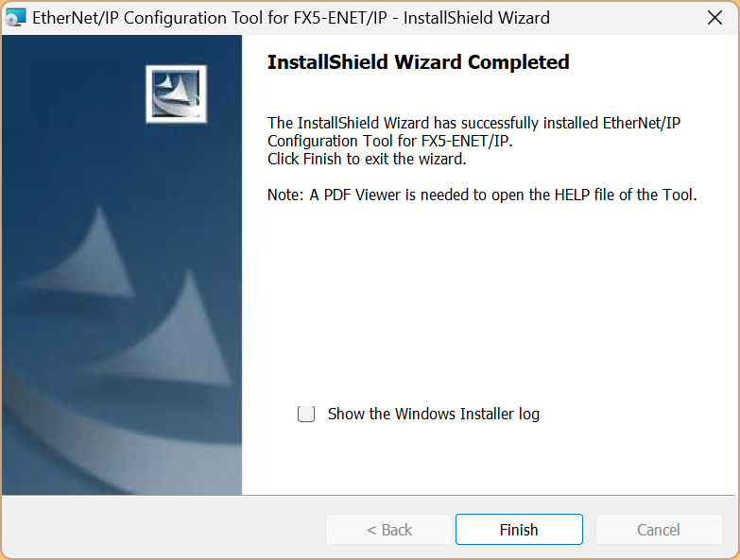
Task: Click the "Configuration Tool for FX5-ENET/IP" text line
Action: pyautogui.click(x=389, y=141)
